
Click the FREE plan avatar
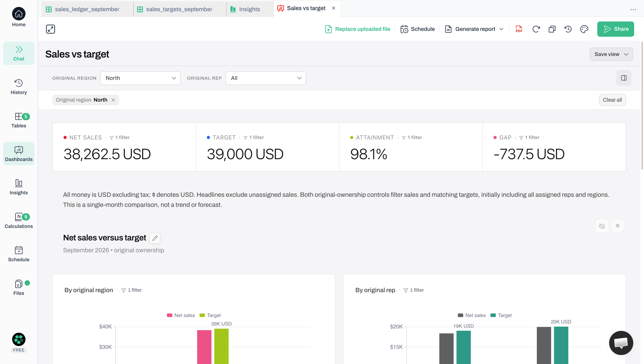19,340
